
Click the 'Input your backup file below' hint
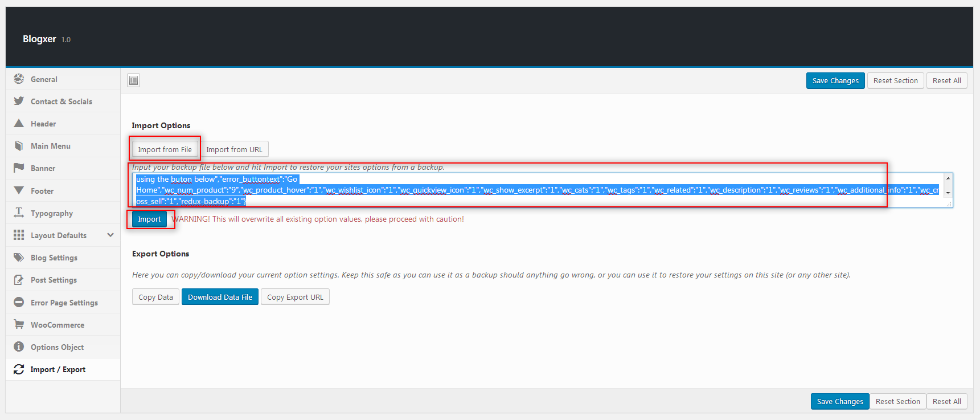288,167
